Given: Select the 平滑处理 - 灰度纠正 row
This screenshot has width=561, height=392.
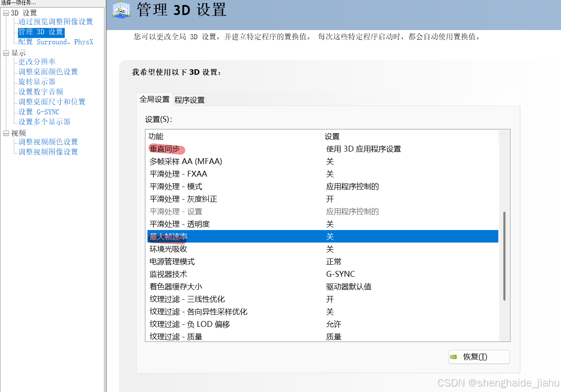Looking at the screenshot, I should [322, 199].
